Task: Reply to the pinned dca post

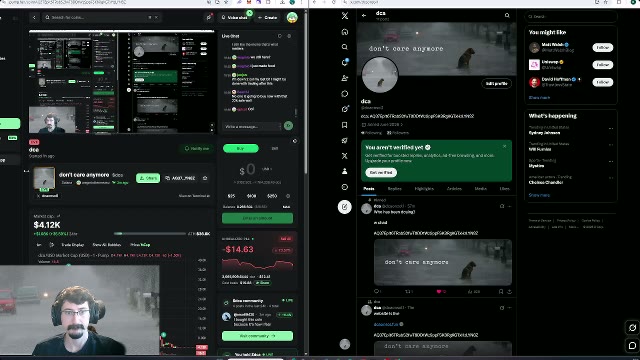Action: (377, 291)
